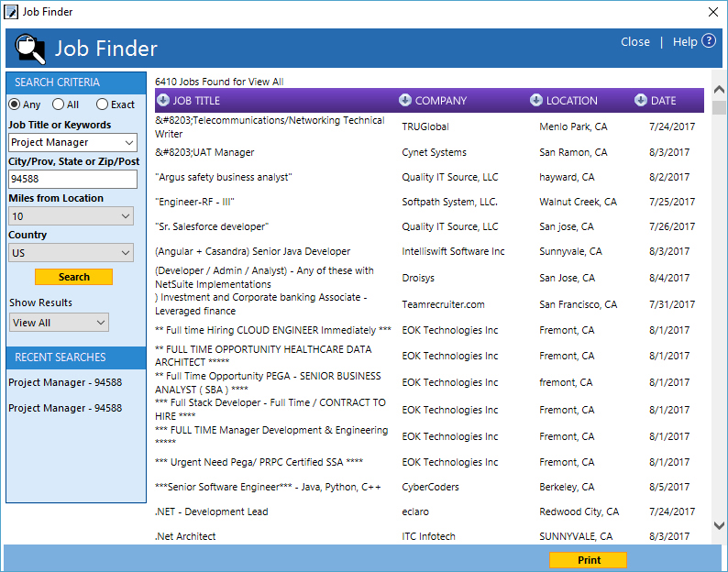Click the TRUGlobal company cell
728x572 pixels.
[x=425, y=126]
